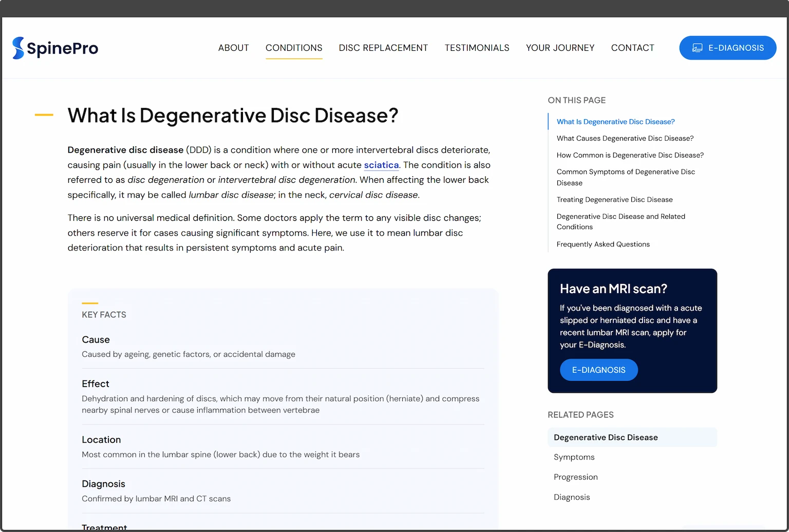Go to Common Symptoms of Degenerative Disc Disease
The image size is (789, 532).
(x=625, y=177)
